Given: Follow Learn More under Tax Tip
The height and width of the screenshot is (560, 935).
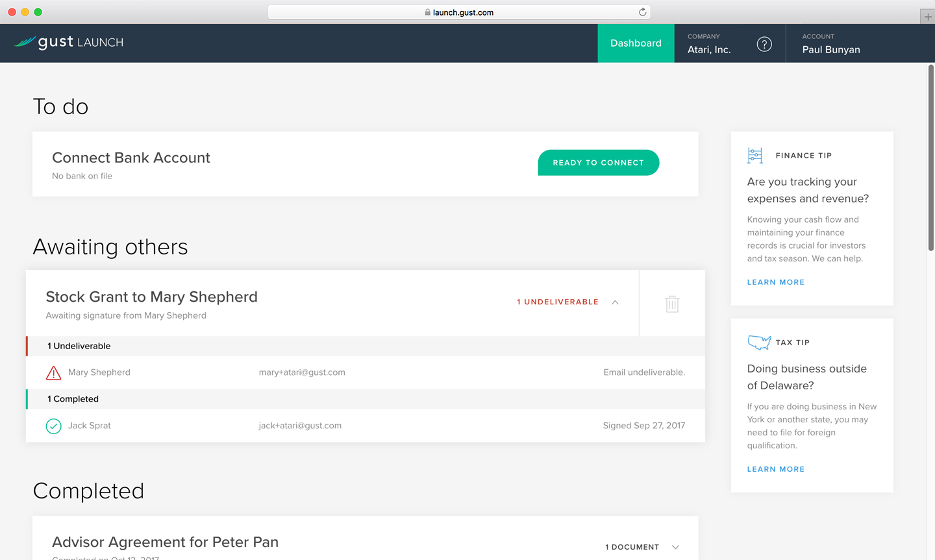Looking at the screenshot, I should (775, 469).
